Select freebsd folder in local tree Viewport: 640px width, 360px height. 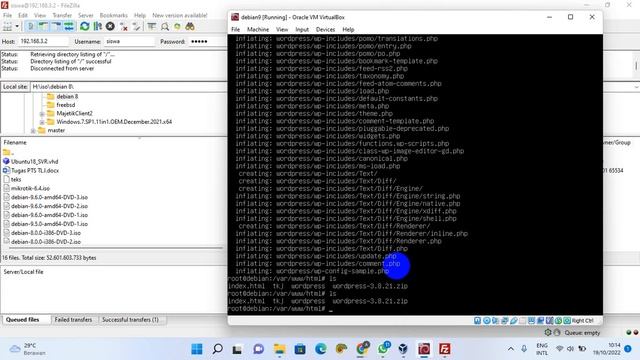coord(65,105)
